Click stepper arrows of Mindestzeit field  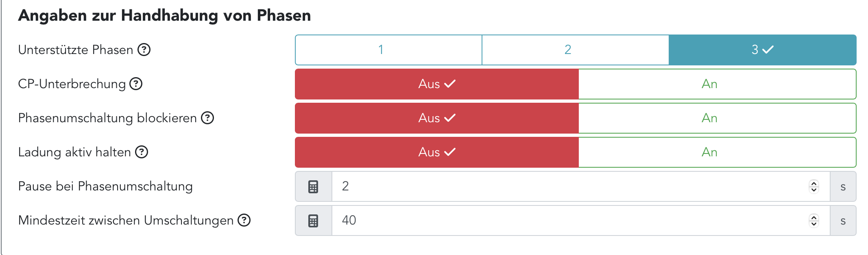(814, 220)
